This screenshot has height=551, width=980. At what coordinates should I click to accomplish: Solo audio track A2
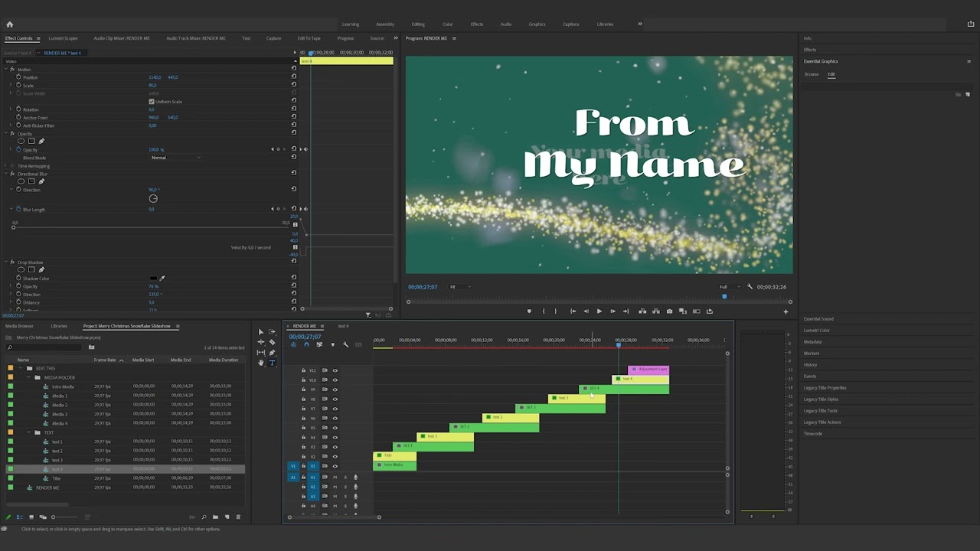tap(345, 487)
